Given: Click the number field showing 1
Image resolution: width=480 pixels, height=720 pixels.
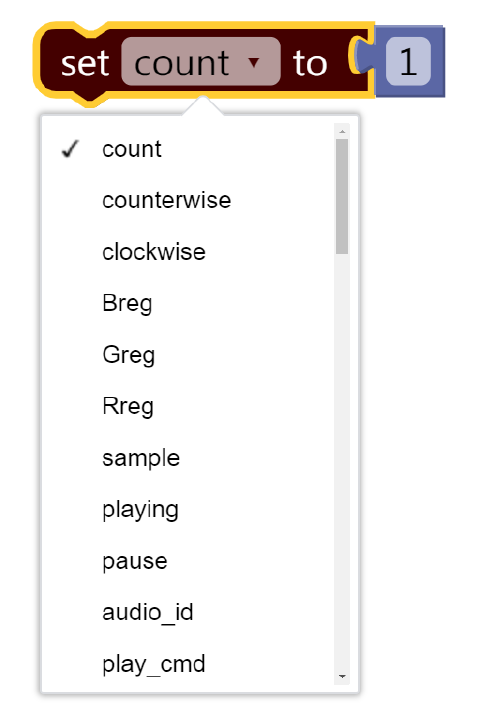Looking at the screenshot, I should point(408,62).
